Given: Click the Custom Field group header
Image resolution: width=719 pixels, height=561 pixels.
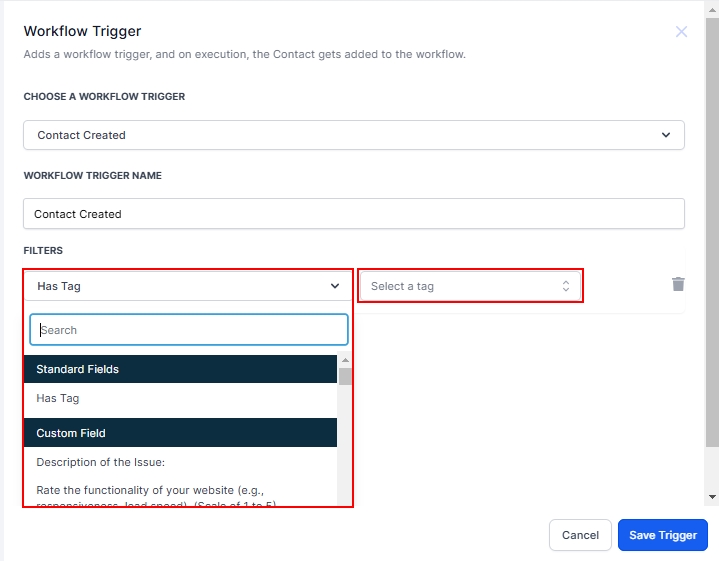Looking at the screenshot, I should (x=180, y=433).
